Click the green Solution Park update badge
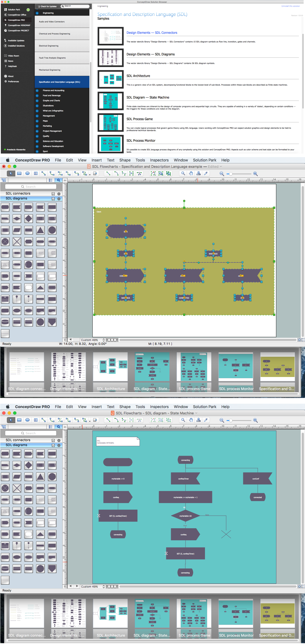305x644 pixels. [x=28, y=10]
